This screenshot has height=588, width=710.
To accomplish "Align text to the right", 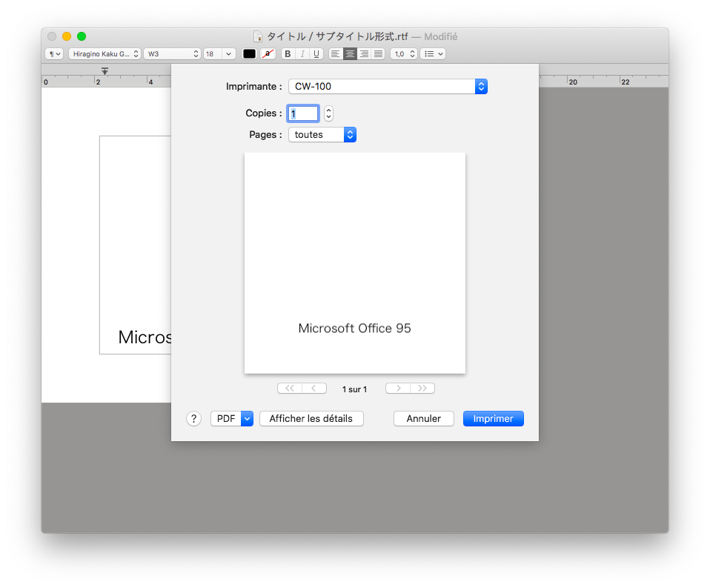I will [x=364, y=54].
